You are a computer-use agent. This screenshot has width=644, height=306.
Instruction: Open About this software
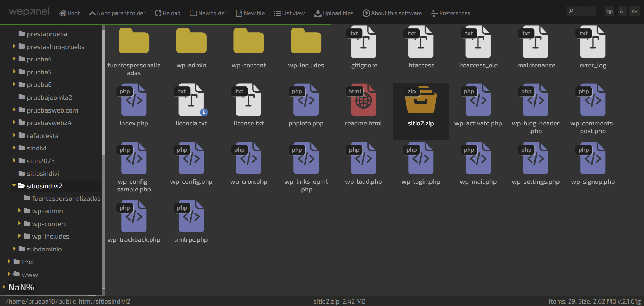click(392, 13)
